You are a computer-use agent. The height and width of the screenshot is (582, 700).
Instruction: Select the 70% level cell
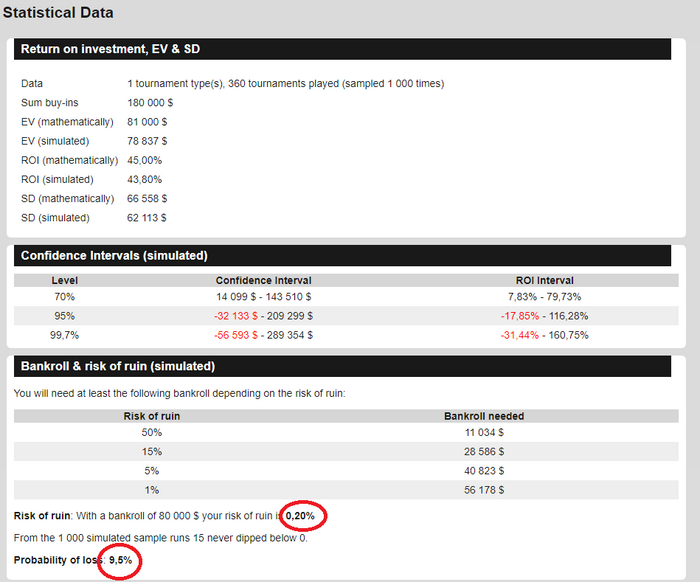tap(65, 297)
